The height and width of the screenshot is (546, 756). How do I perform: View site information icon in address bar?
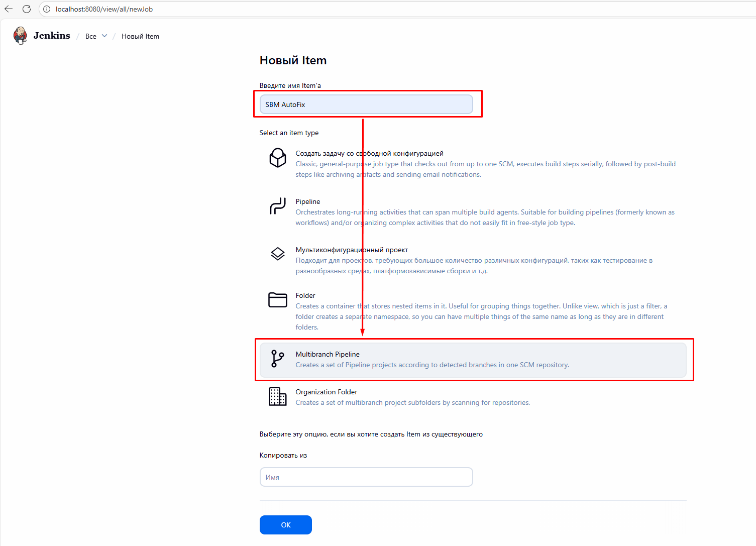click(x=47, y=9)
